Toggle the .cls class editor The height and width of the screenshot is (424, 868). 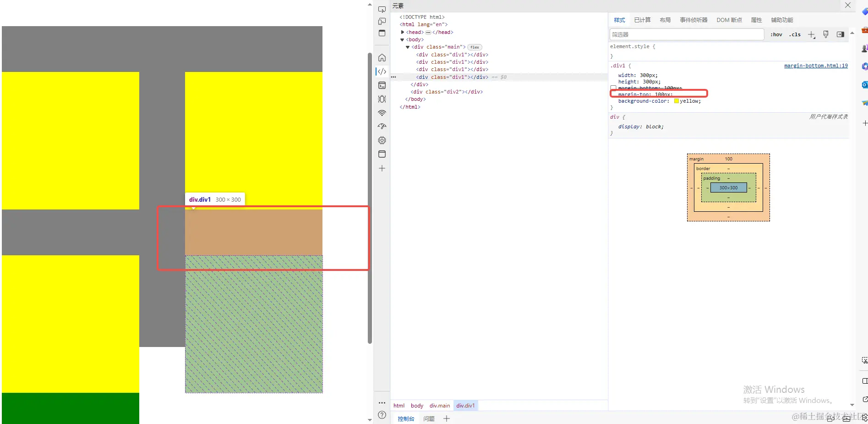coord(795,34)
